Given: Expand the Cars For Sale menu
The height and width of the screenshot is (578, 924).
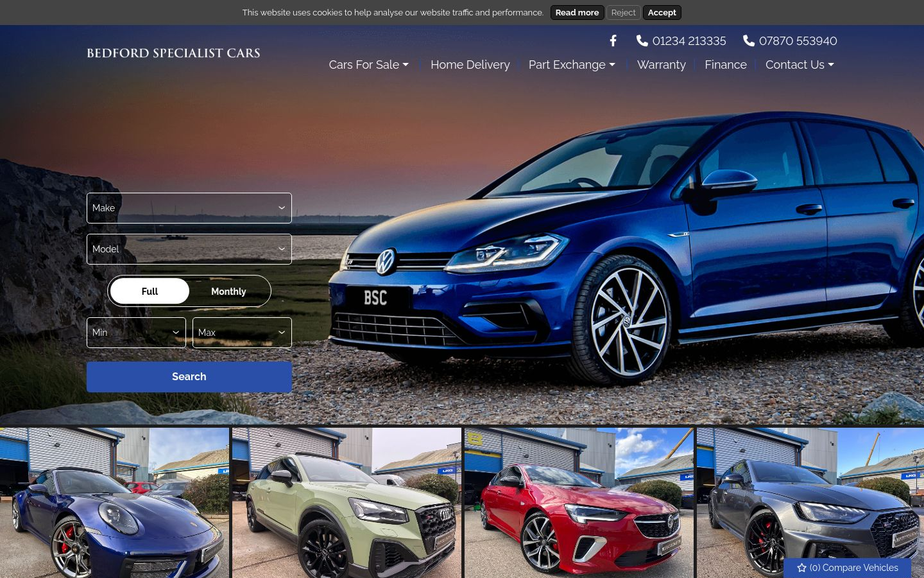Looking at the screenshot, I should 369,65.
